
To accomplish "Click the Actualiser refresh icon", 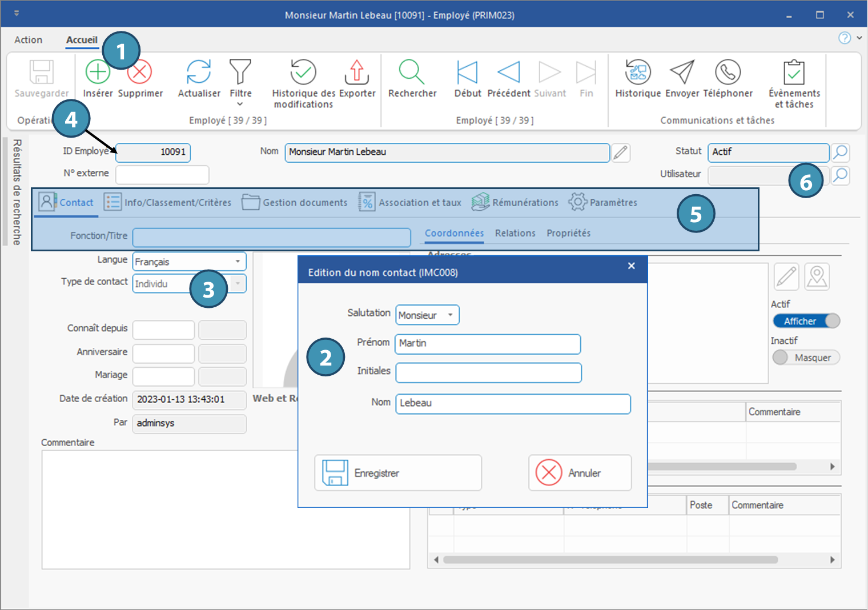I will pos(199,73).
